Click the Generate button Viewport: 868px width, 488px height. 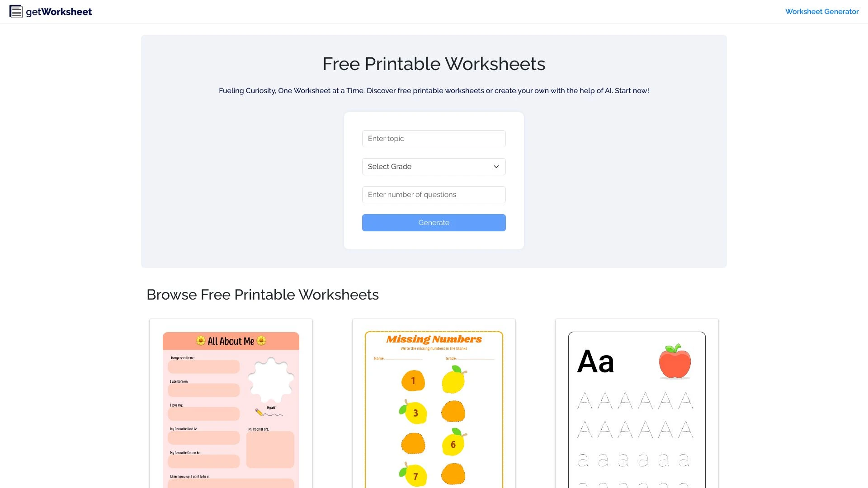(x=434, y=222)
